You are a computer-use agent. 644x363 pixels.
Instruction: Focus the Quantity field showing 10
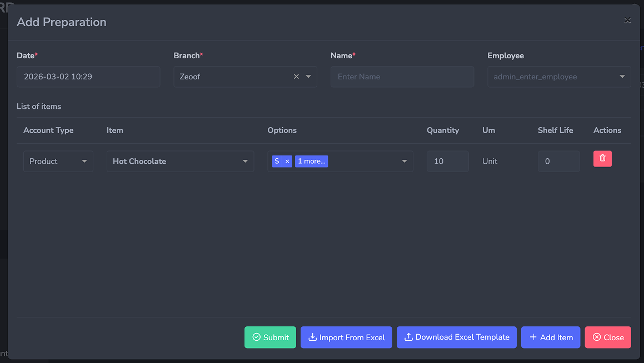(x=448, y=161)
